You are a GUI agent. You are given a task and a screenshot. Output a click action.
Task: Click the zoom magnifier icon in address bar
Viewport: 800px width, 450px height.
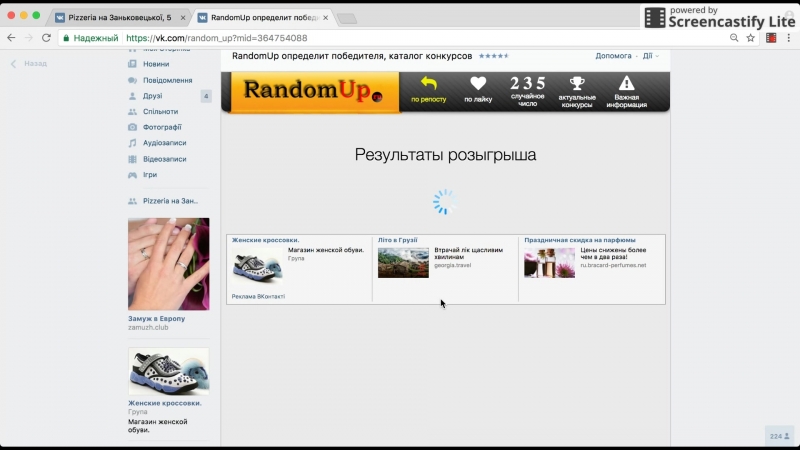pos(734,38)
